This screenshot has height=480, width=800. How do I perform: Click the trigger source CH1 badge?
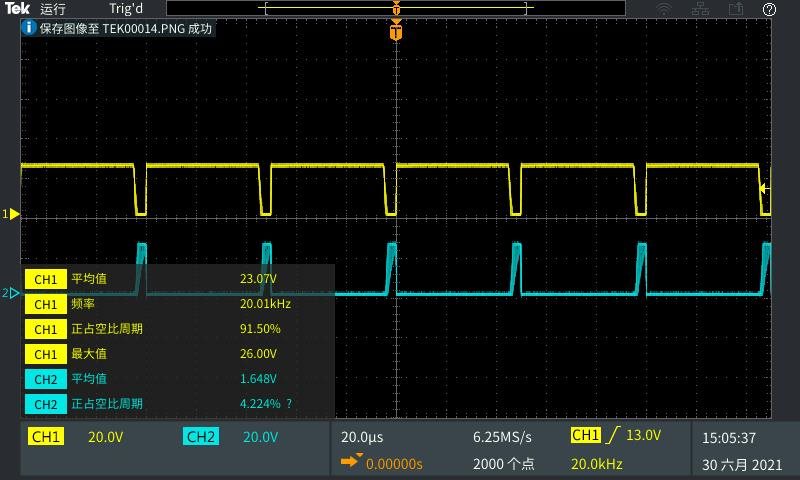[x=586, y=435]
